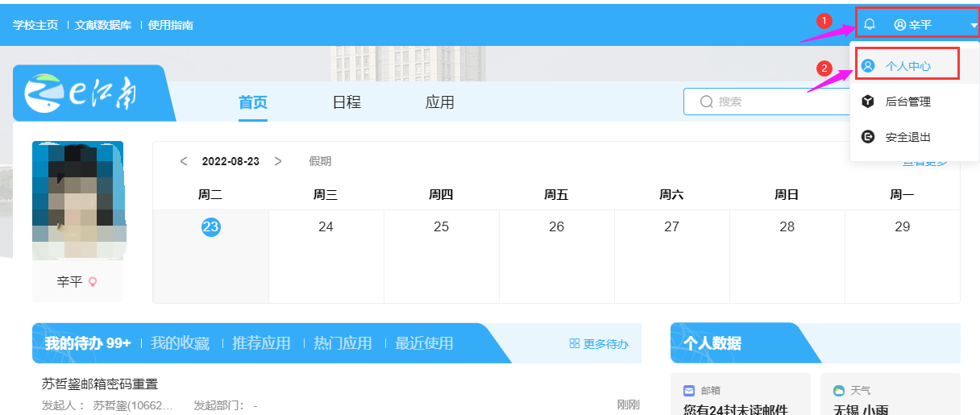Click the 周六 weekday header

click(672, 194)
